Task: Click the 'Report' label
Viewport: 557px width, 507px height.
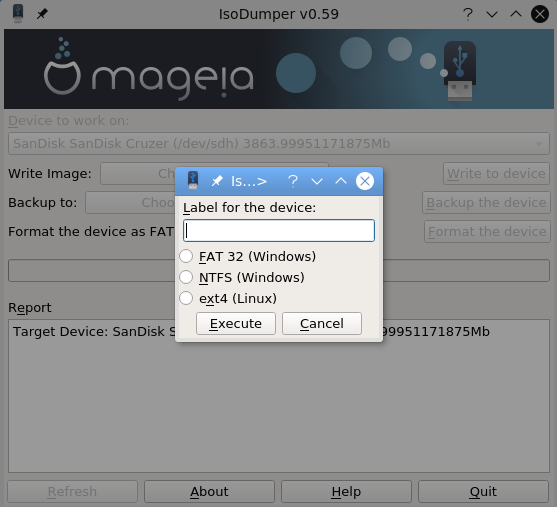Action: coord(30,308)
